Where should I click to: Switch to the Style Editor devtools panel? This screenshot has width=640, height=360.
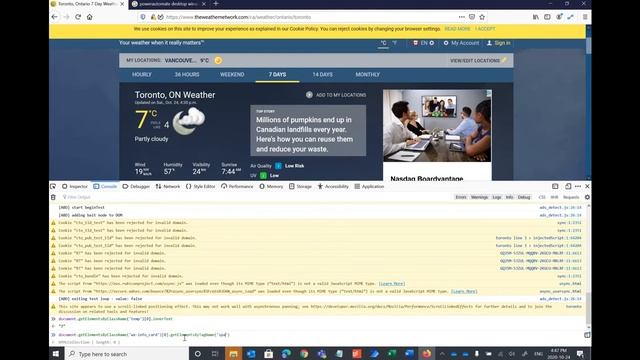pos(200,187)
